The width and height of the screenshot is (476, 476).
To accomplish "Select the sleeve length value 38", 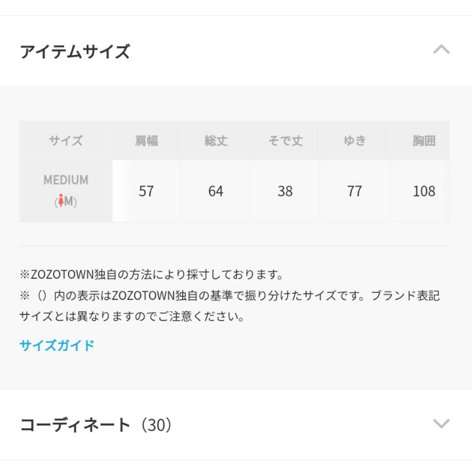I will click(x=285, y=191).
